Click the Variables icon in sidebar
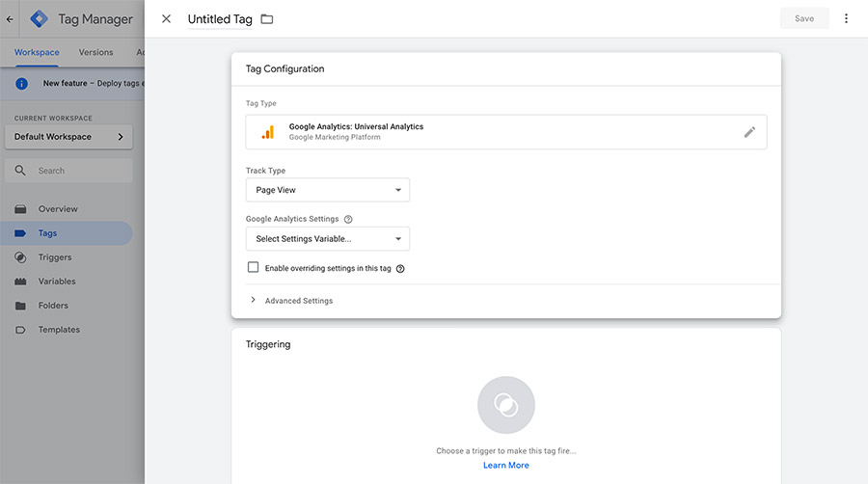The height and width of the screenshot is (484, 868). coord(20,282)
